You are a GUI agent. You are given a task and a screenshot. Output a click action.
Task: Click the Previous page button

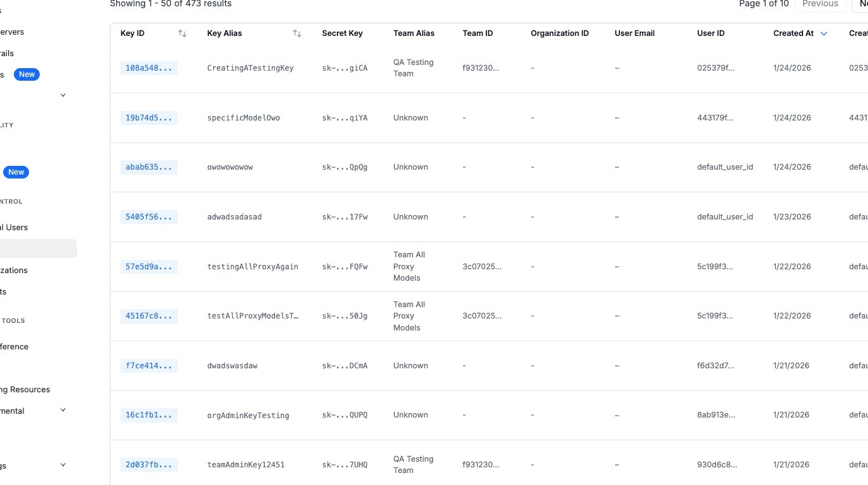tap(820, 4)
